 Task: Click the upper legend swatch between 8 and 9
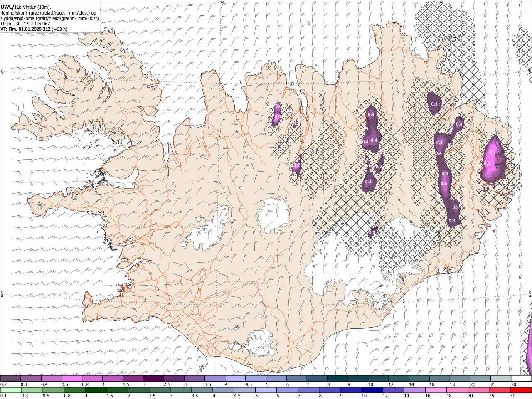point(337,379)
